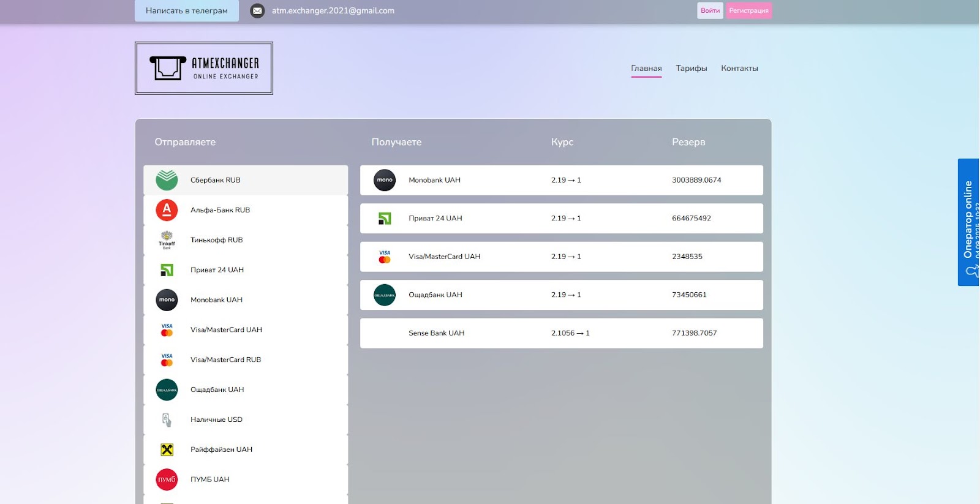Click Visa/MasterCard RUB card icon

(x=167, y=360)
